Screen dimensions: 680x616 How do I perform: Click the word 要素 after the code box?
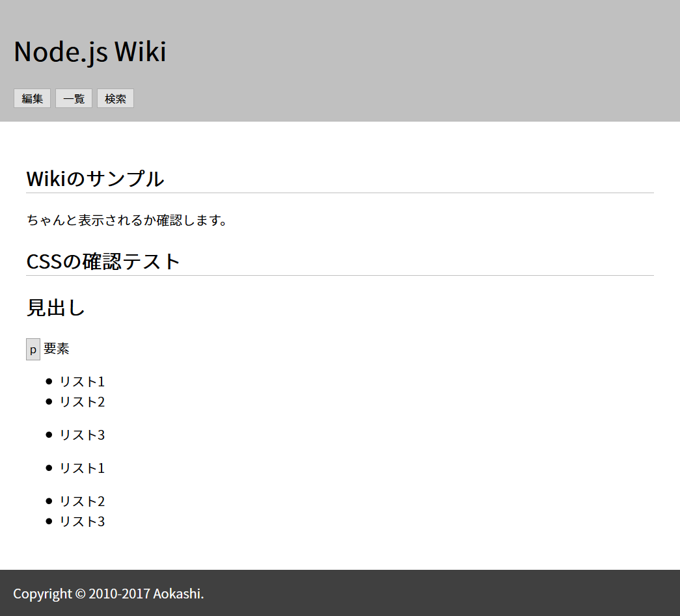(57, 349)
